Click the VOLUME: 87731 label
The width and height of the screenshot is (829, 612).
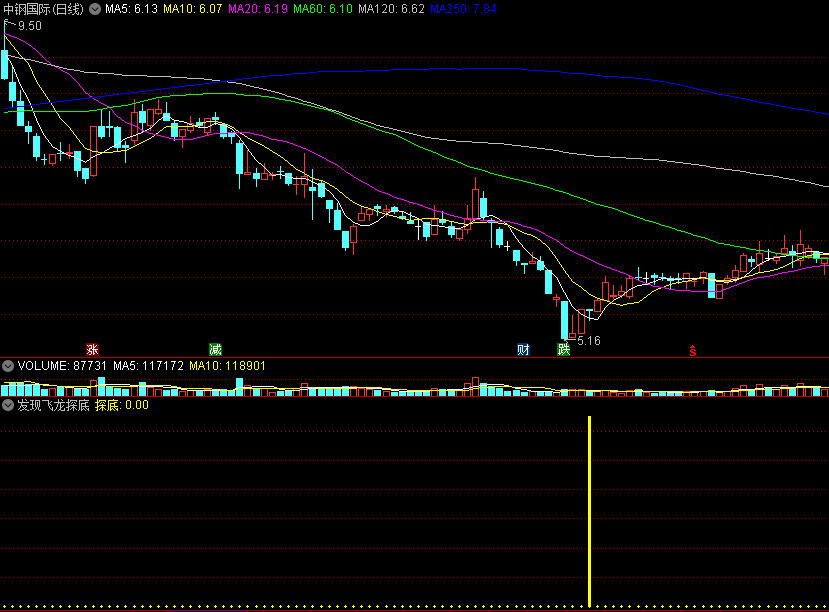click(x=62, y=366)
